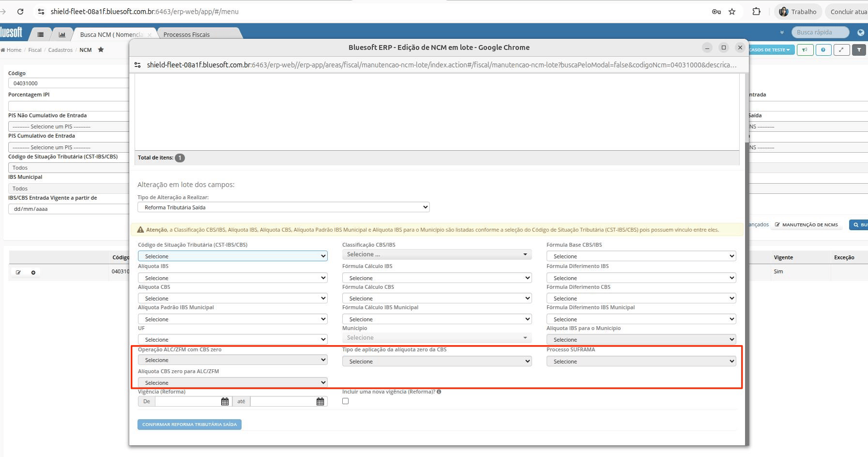Open Tipo de Alteração a Realizar dropdown
Image resolution: width=868 pixels, height=457 pixels.
[283, 207]
